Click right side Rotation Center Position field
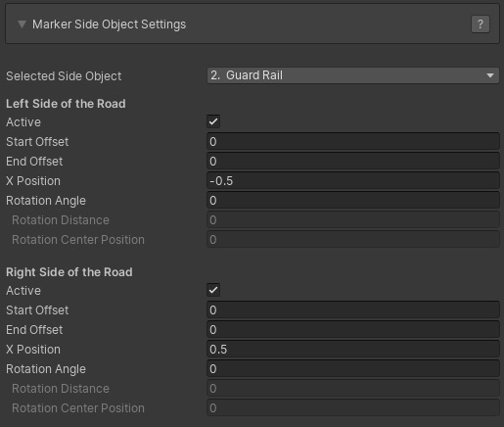 click(x=352, y=408)
